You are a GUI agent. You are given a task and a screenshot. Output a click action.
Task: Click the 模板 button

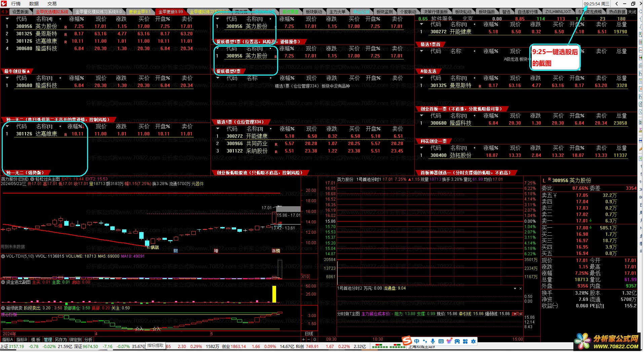pos(36,340)
